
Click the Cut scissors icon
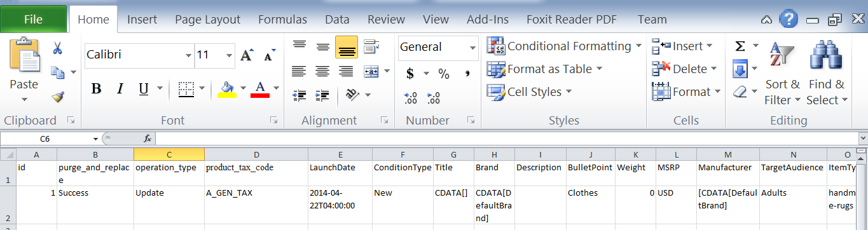coord(57,48)
